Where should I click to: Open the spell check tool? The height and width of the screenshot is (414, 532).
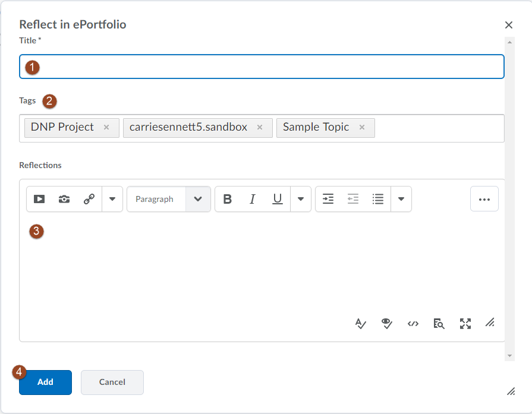[361, 324]
